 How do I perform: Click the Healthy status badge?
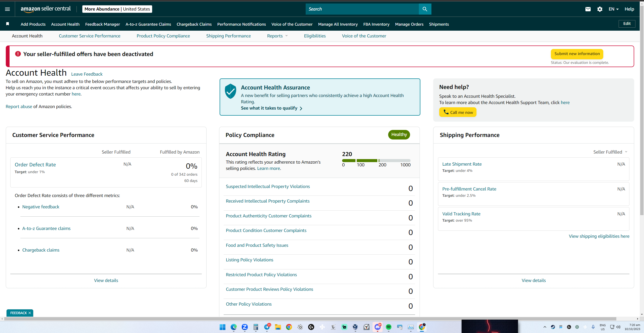point(399,135)
